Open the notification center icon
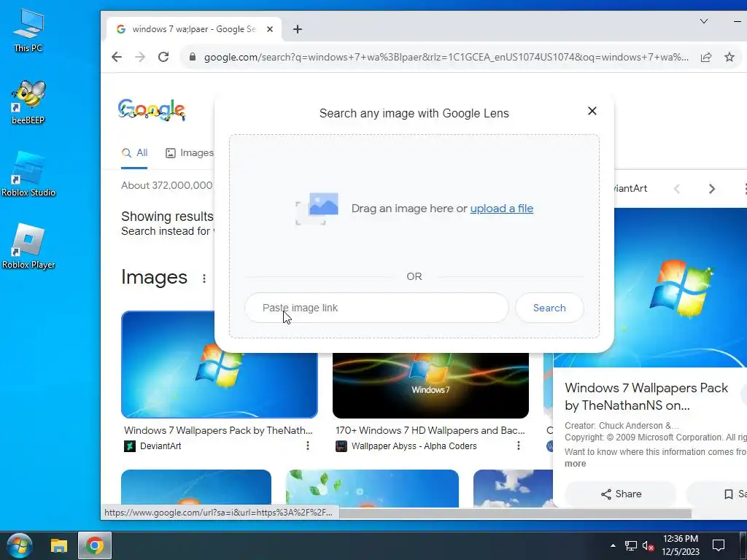 tap(719, 545)
